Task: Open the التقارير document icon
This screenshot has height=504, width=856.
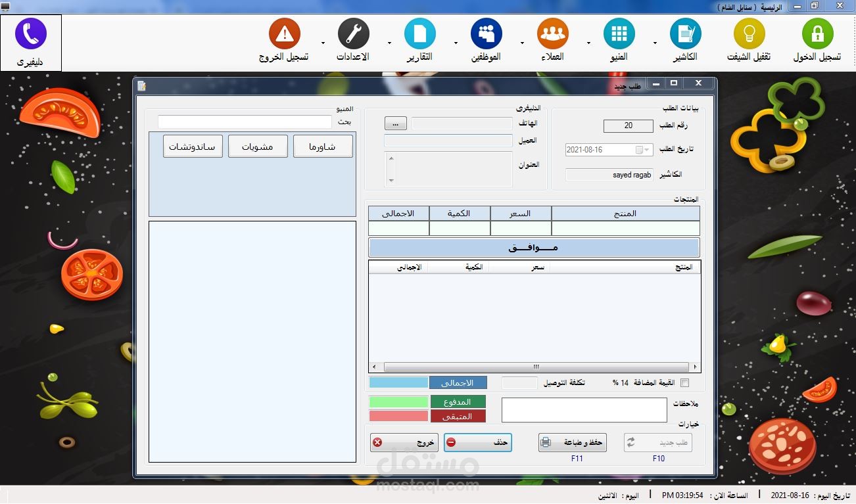Action: click(x=420, y=34)
